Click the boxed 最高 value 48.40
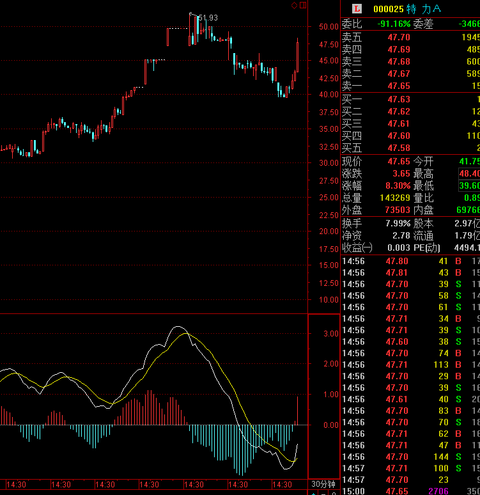The width and height of the screenshot is (480, 495). coord(469,174)
